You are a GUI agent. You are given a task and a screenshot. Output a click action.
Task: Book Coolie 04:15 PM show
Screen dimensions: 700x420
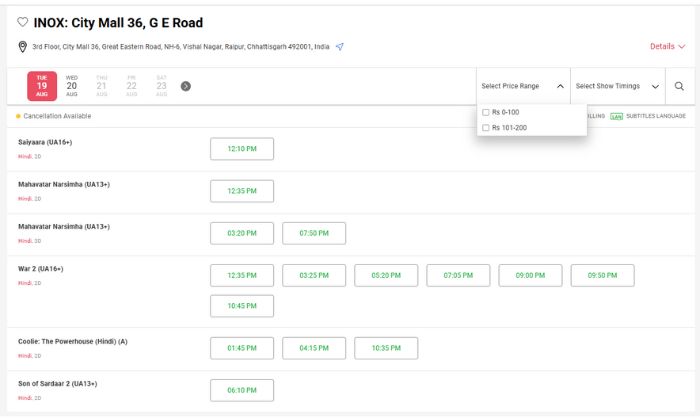[314, 348]
